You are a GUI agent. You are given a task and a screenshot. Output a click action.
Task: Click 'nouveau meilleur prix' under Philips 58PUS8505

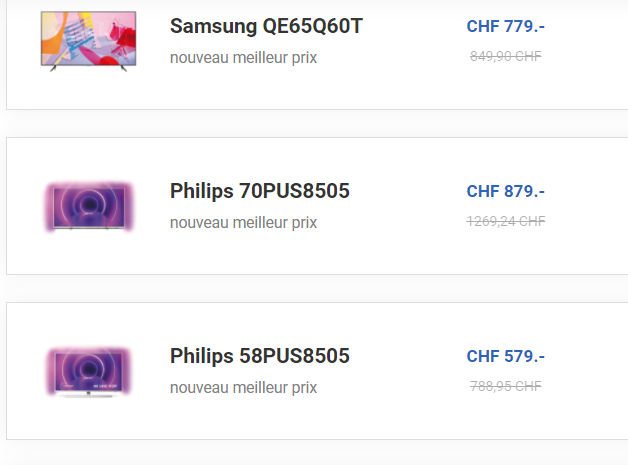point(244,388)
